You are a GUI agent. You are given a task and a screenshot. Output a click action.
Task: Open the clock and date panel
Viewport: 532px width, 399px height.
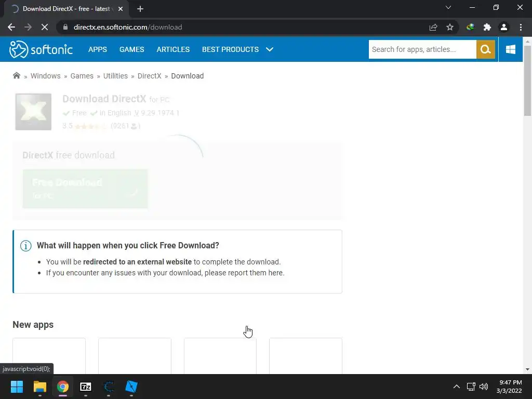(x=509, y=387)
